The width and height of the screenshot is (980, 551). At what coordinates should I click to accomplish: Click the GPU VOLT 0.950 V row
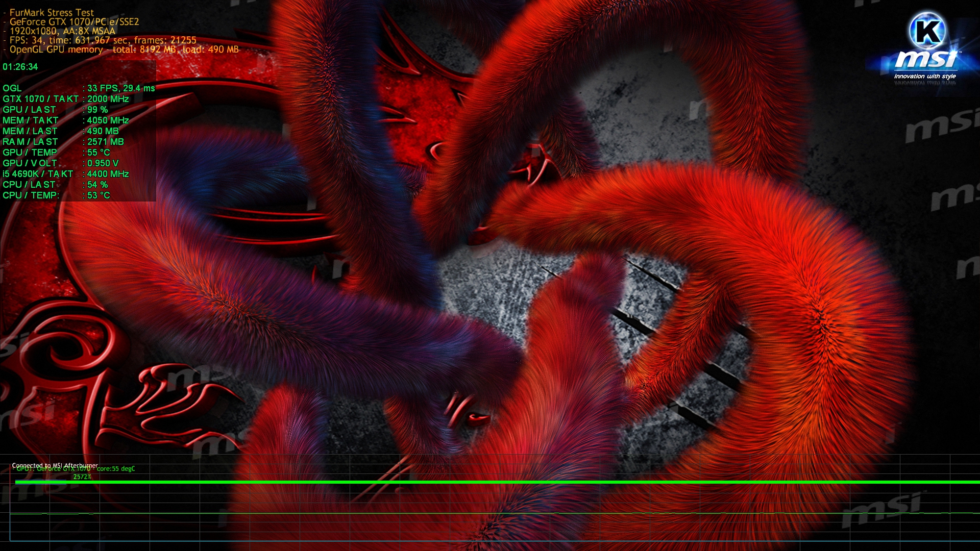coord(60,163)
